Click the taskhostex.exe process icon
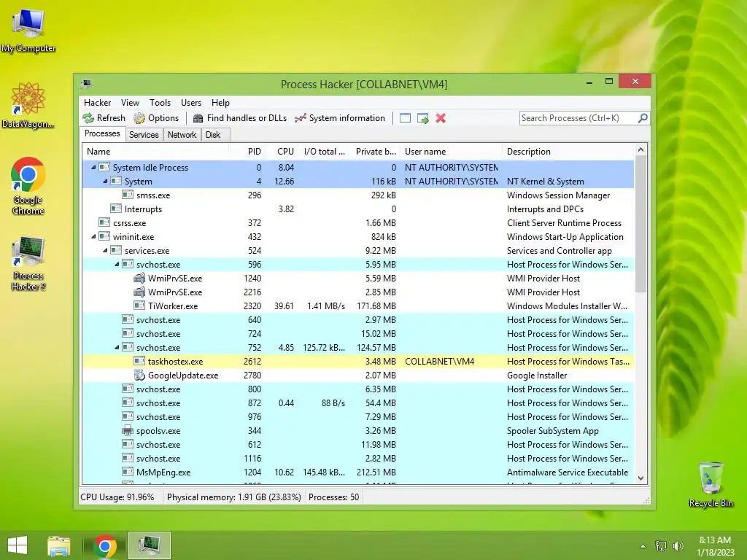 point(139,362)
